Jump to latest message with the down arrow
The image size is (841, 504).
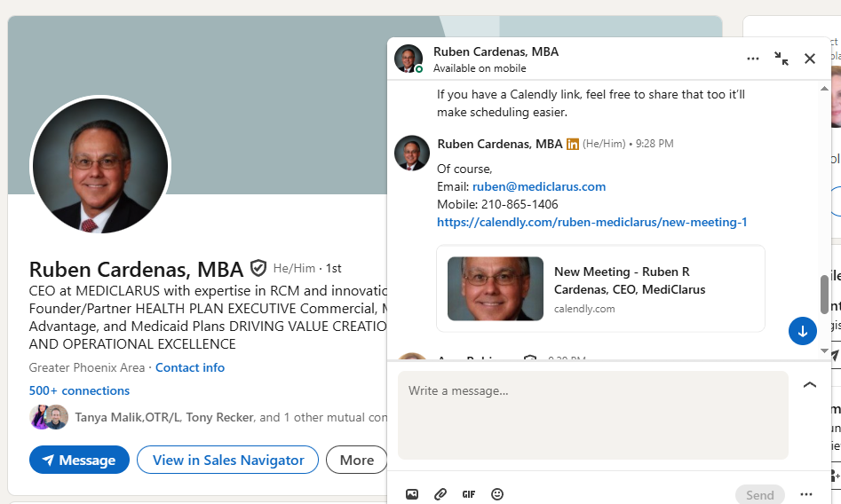click(x=802, y=331)
